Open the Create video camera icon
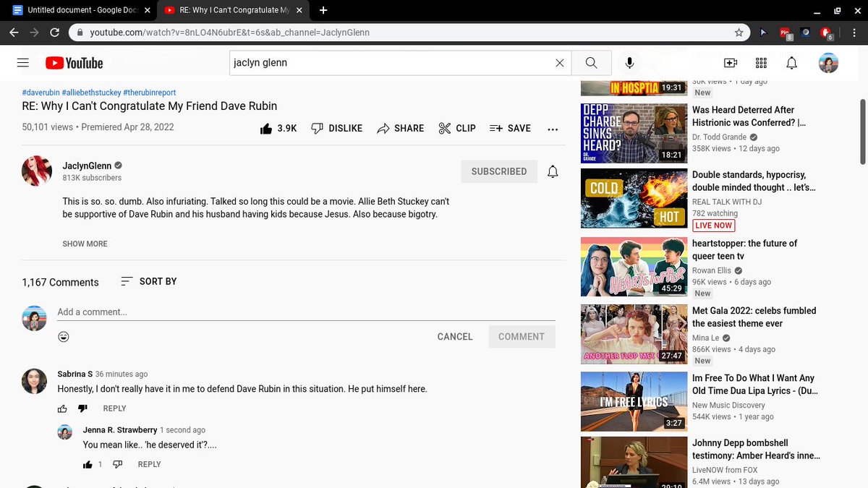Viewport: 868px width, 488px height. 731,63
